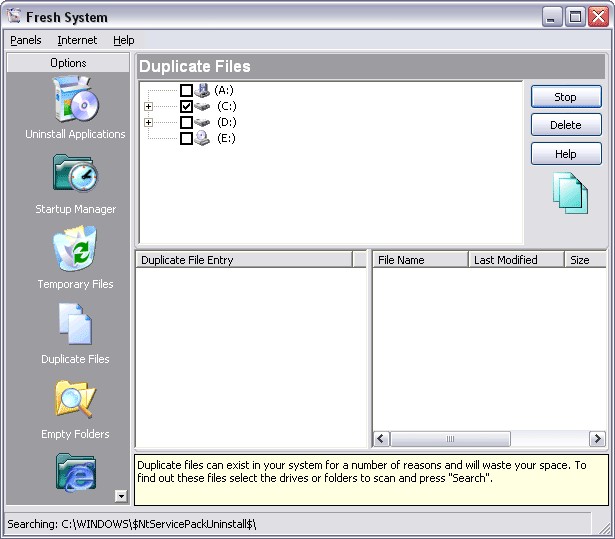Uncheck the C: drive checkbox
This screenshot has height=539, width=615.
pyautogui.click(x=186, y=106)
